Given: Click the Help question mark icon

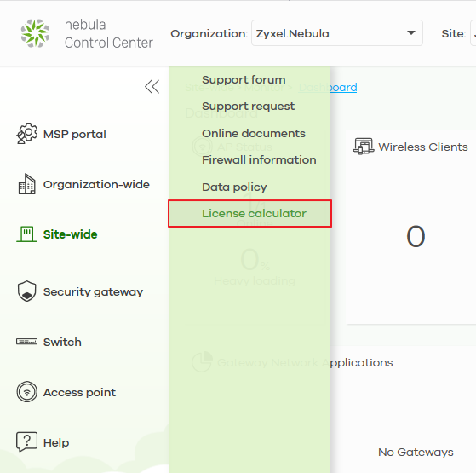Looking at the screenshot, I should coord(26,442).
